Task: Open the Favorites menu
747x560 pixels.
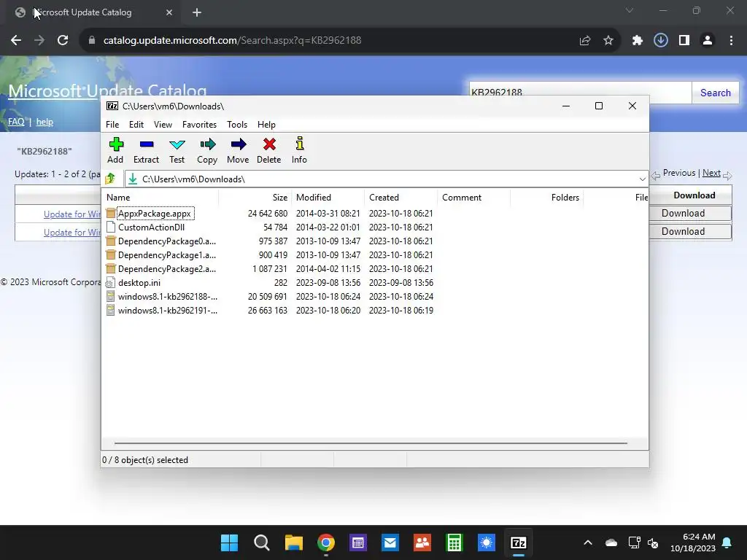Action: (200, 124)
